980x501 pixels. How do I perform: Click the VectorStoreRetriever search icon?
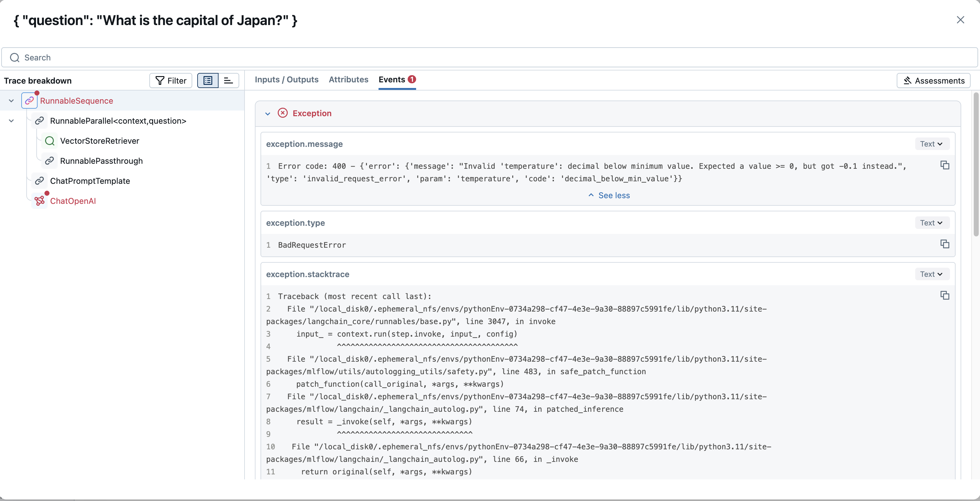coord(49,141)
